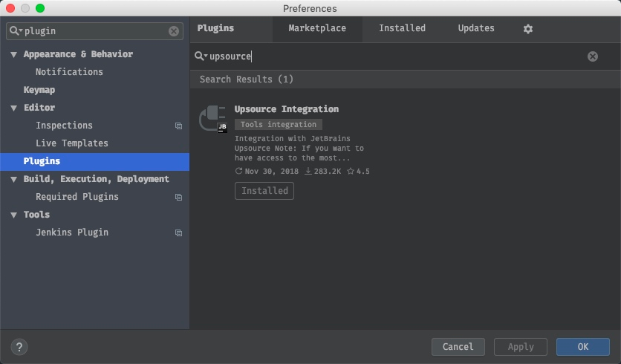
Task: Click the Upsource Integration plugin icon
Action: [212, 118]
